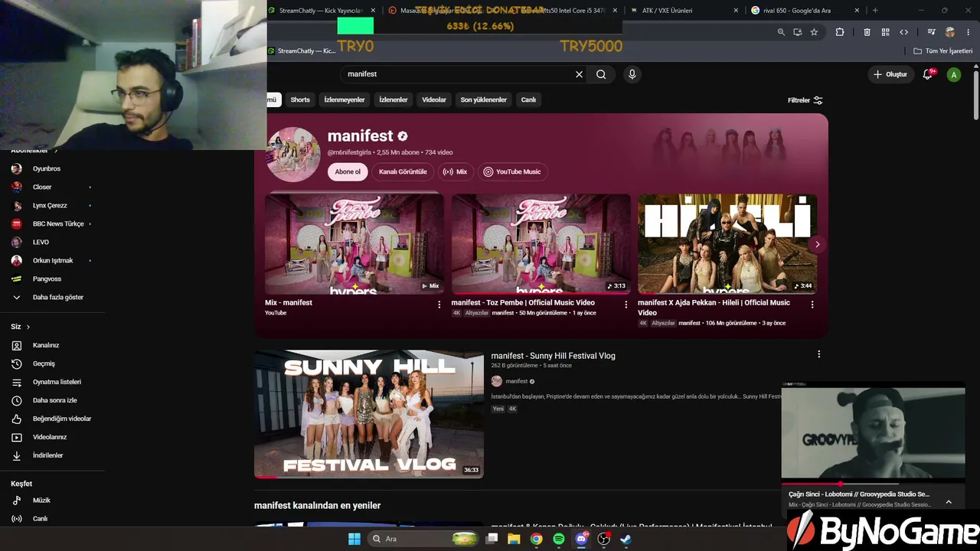Screen dimensions: 980x551
Task: Open Steam from the taskbar
Action: 626,539
